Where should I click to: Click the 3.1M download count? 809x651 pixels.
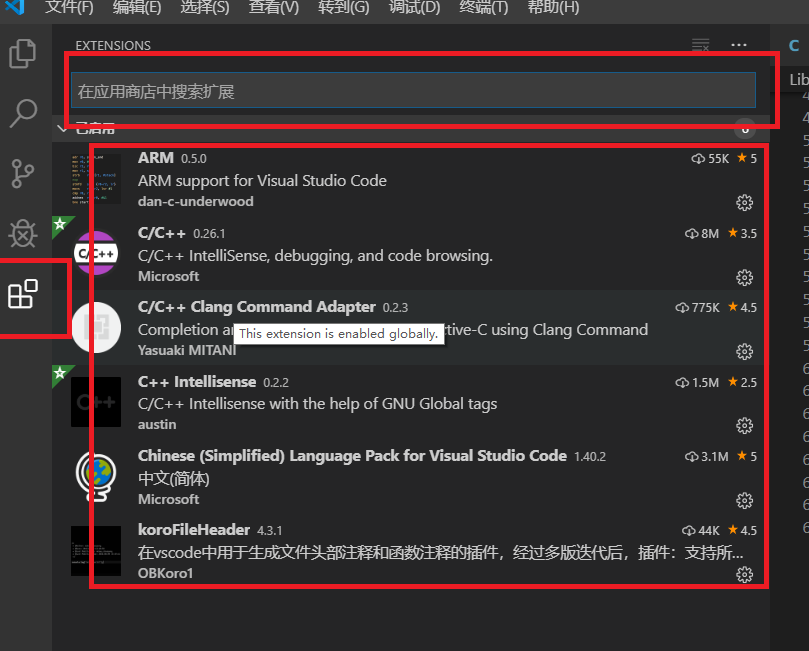click(707, 457)
